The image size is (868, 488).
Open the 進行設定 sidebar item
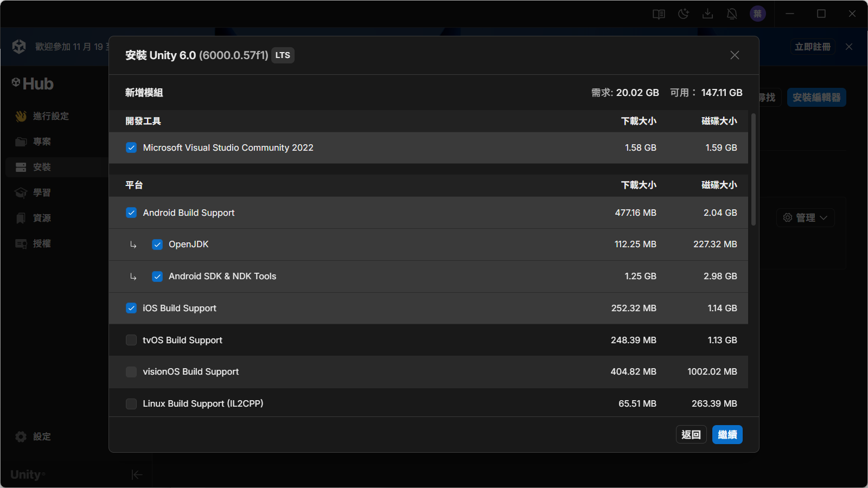pyautogui.click(x=57, y=116)
